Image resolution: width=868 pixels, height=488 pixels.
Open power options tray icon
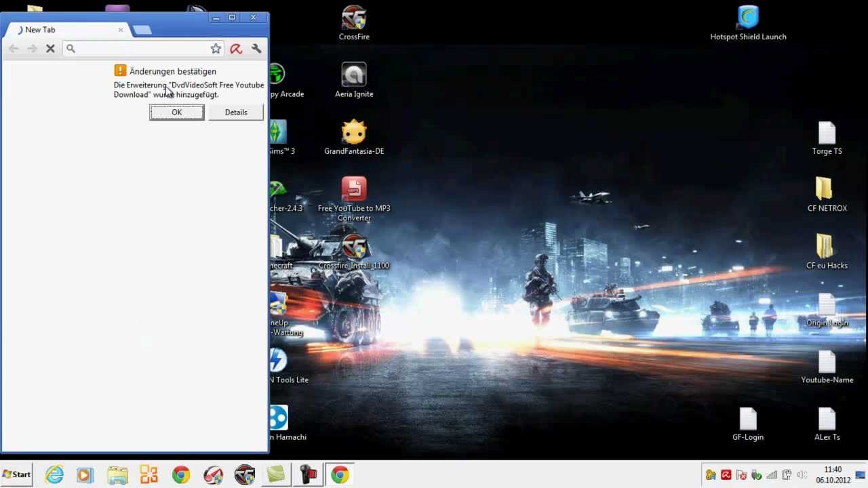point(787,475)
